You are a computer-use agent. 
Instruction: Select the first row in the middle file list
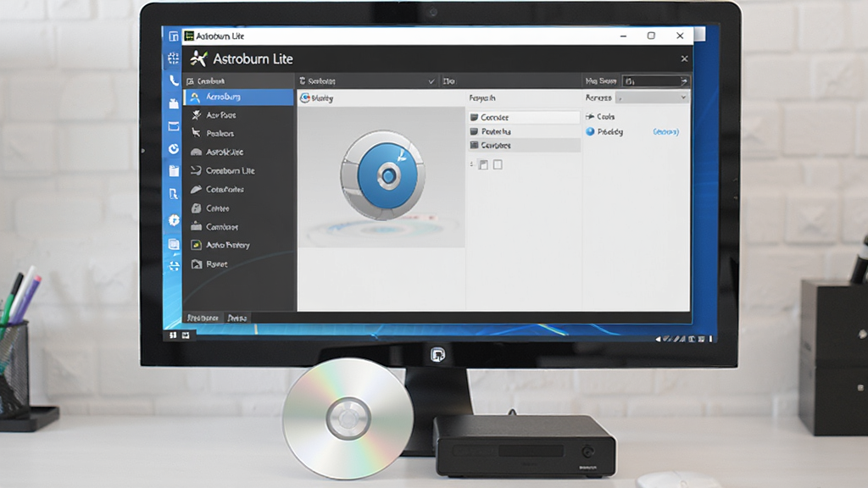click(524, 117)
